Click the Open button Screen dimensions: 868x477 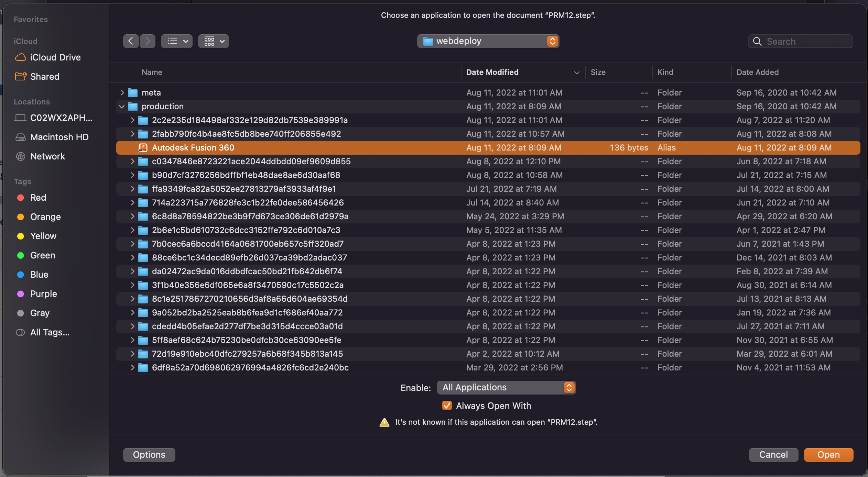pos(828,455)
